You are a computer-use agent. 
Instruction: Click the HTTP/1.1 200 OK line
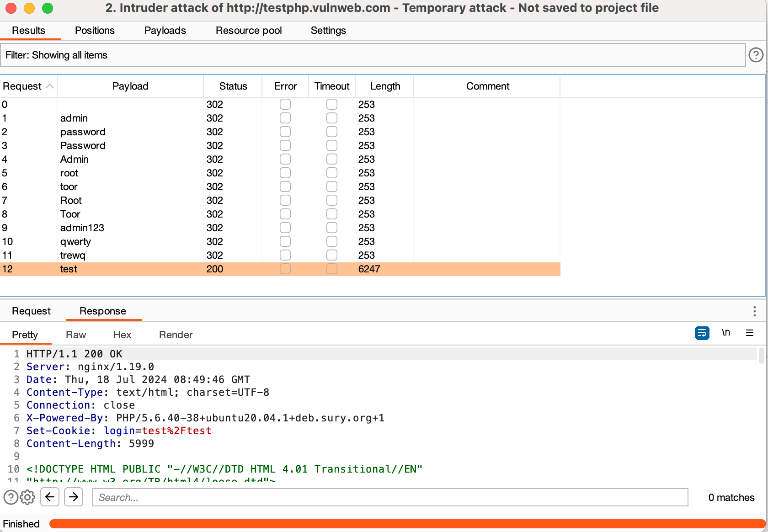coord(74,354)
